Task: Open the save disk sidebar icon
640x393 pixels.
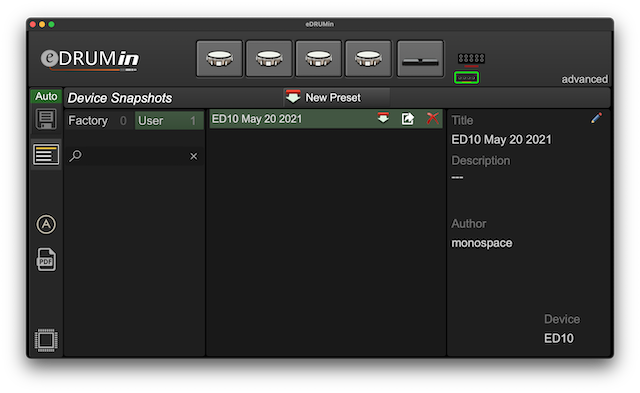Action: click(46, 120)
